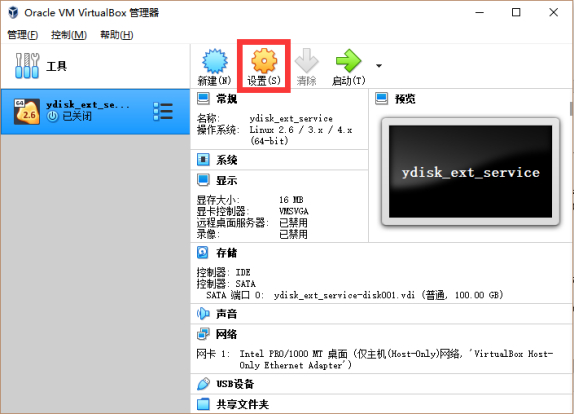Click the Display (显示) monitor icon

click(203, 180)
